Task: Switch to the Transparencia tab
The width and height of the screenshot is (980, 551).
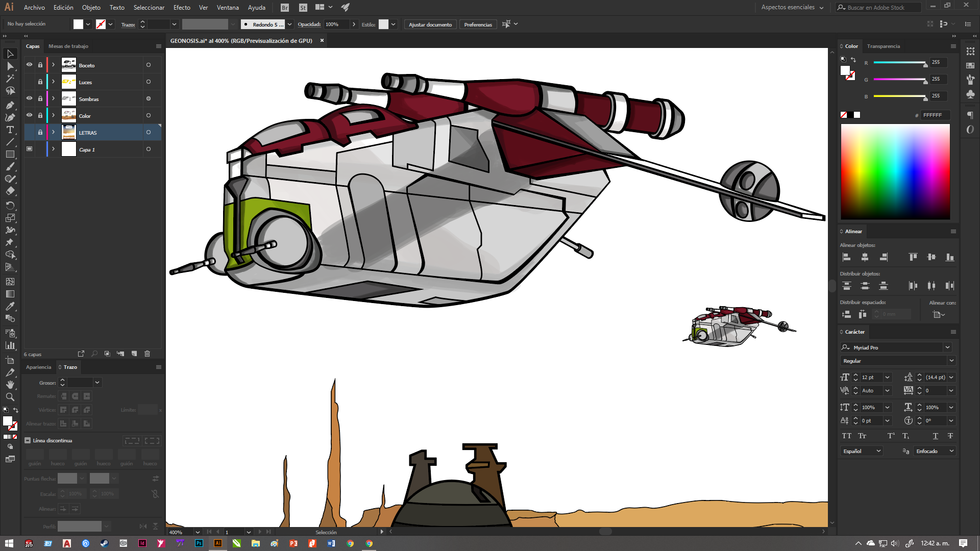Action: coord(883,46)
